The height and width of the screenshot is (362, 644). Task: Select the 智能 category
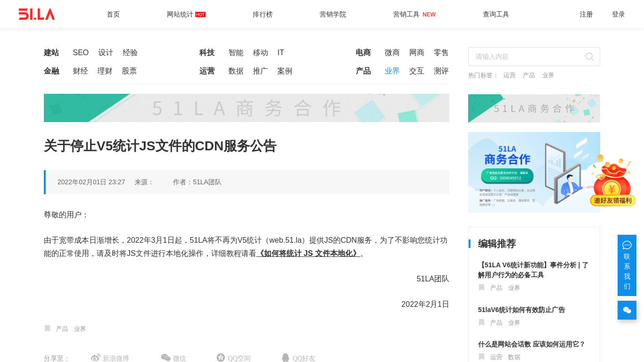coord(236,53)
